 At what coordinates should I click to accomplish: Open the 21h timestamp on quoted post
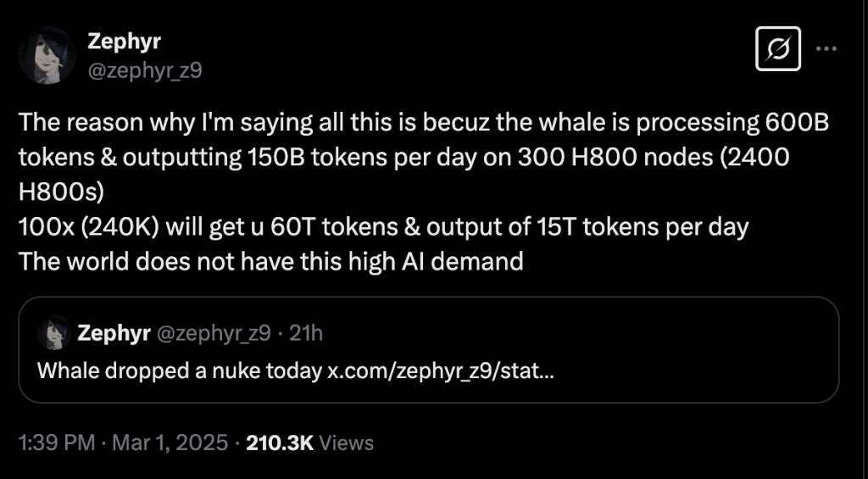(x=306, y=333)
